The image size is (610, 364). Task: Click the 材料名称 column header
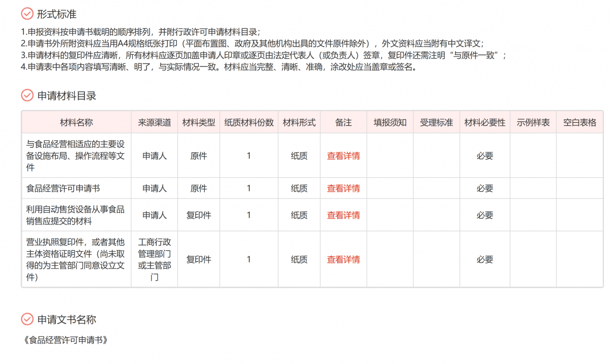click(x=76, y=122)
